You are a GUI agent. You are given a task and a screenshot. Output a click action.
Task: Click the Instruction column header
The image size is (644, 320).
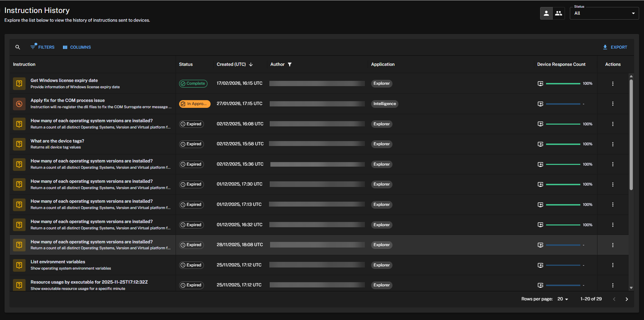point(24,64)
